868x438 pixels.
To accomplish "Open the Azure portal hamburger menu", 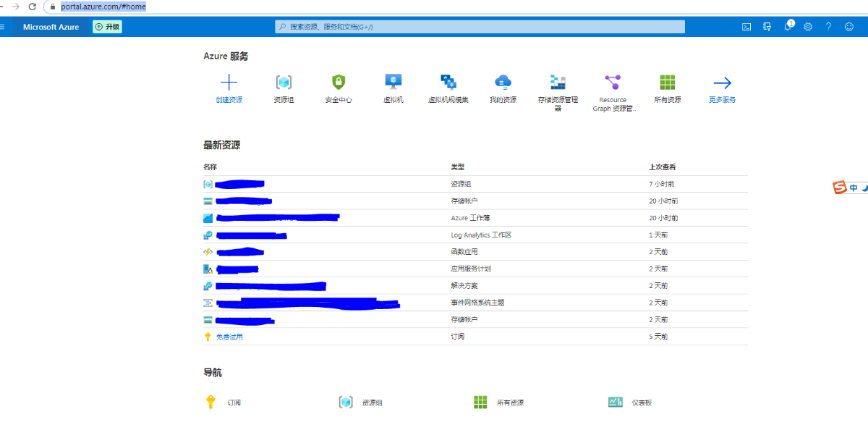I will tap(2, 27).
